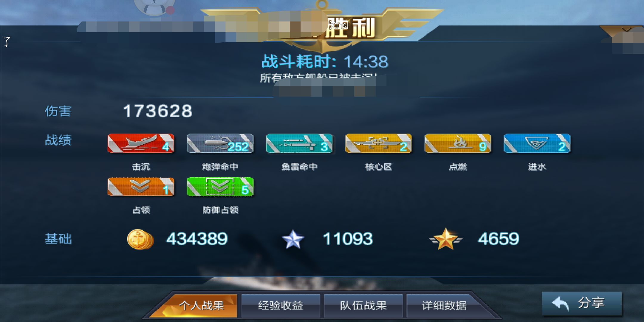The height and width of the screenshot is (322, 644).
Task: Tap the orange capture (占领) badge
Action: pos(141,187)
